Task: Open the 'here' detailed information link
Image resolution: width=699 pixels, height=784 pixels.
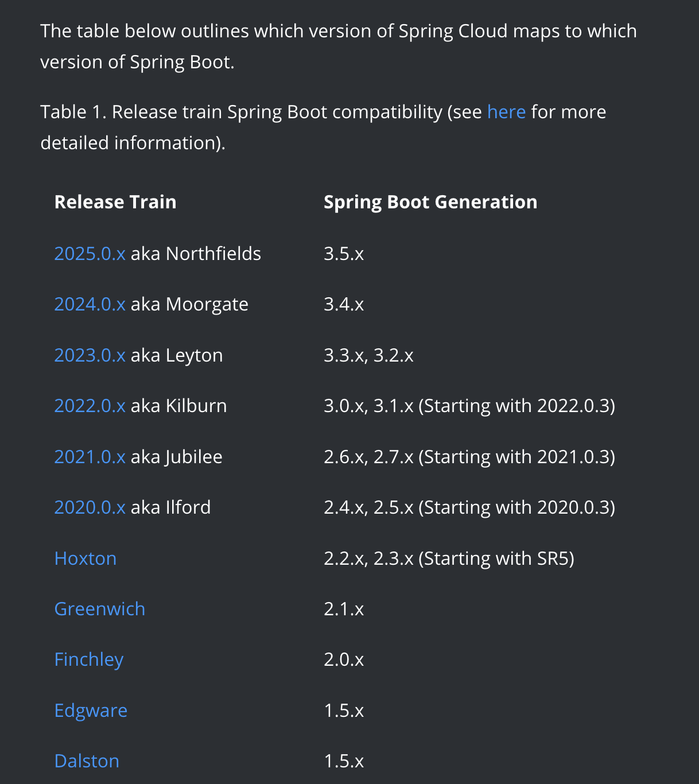Action: (x=506, y=111)
